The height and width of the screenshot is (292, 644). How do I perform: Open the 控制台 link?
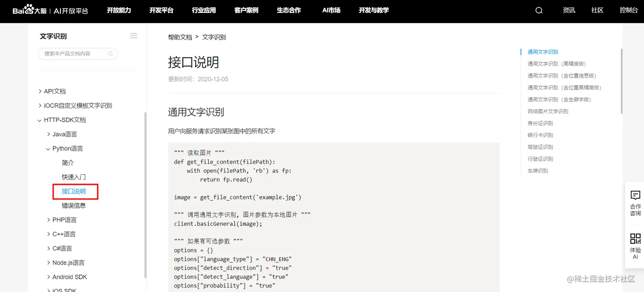coord(629,10)
